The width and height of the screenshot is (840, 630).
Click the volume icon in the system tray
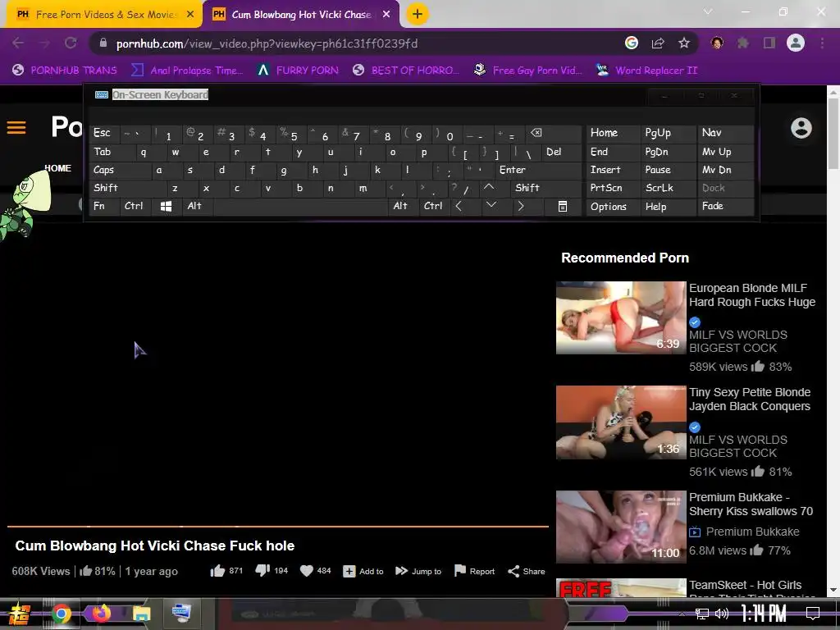click(x=722, y=614)
